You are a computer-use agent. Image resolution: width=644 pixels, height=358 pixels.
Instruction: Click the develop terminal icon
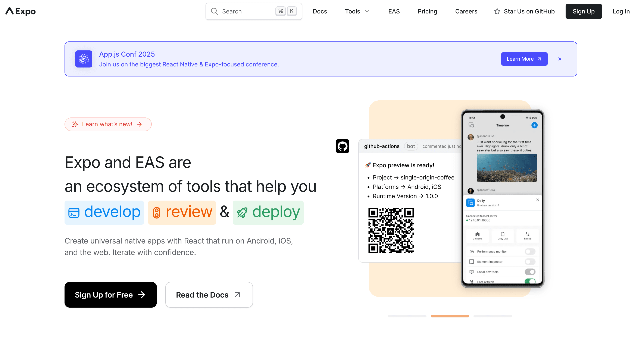pyautogui.click(x=74, y=213)
